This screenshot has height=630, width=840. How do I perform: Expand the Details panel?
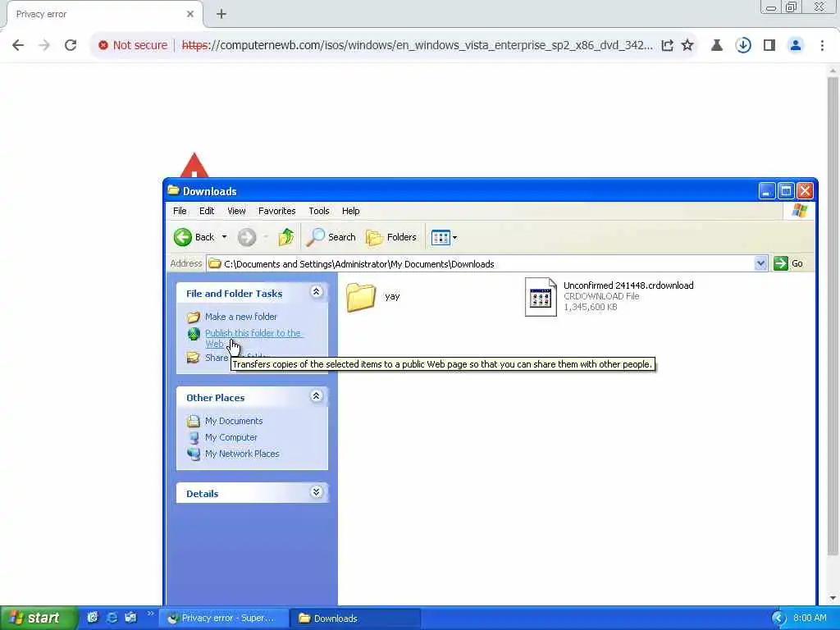(x=316, y=492)
